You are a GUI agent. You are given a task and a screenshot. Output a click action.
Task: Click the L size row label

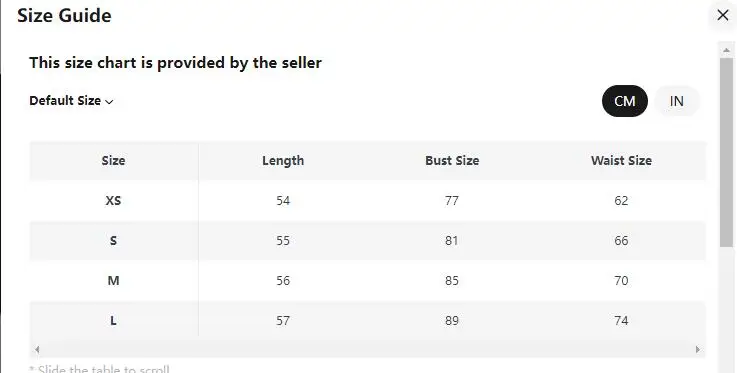pos(113,321)
